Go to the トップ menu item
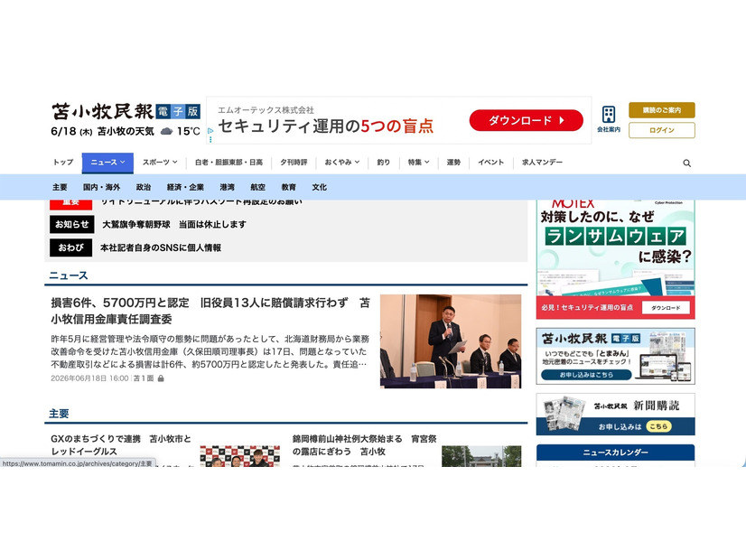This screenshot has width=746, height=560. coord(63,163)
